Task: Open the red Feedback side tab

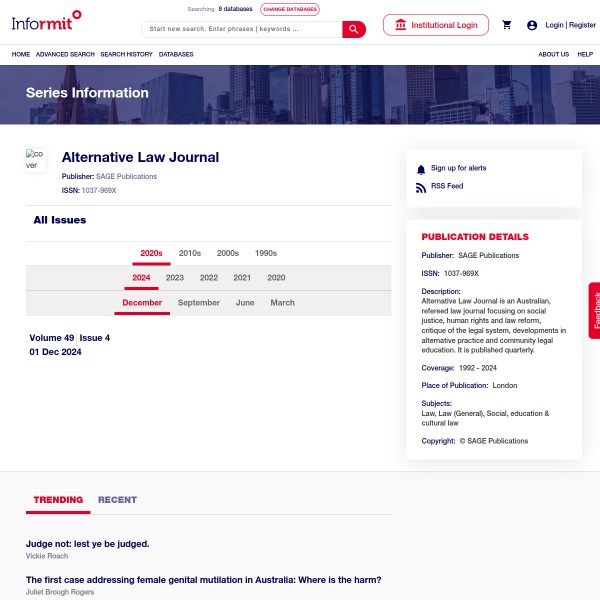Action: click(x=595, y=310)
